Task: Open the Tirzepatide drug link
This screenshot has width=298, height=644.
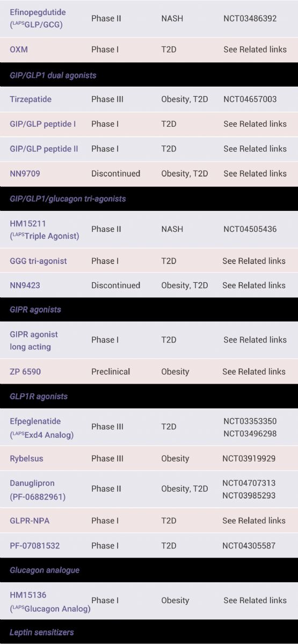Action: pyautogui.click(x=31, y=99)
